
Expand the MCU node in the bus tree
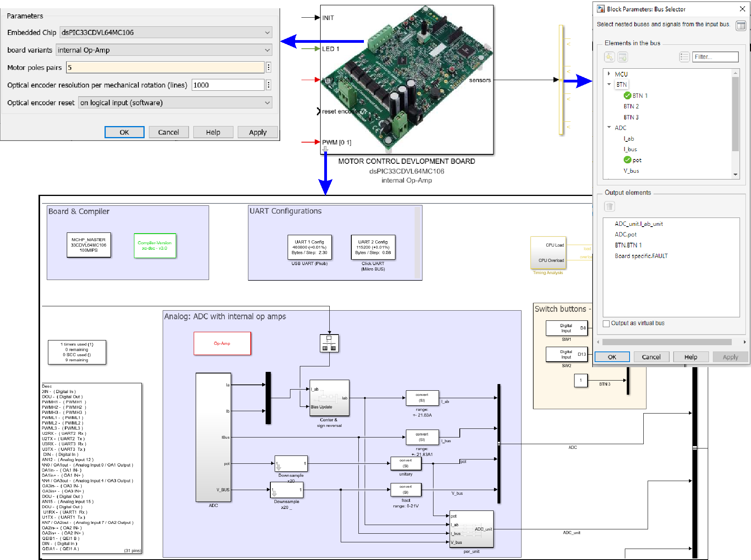(609, 74)
